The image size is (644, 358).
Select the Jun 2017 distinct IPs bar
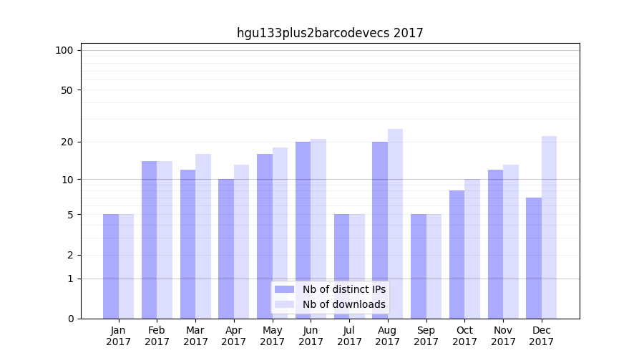tap(303, 230)
